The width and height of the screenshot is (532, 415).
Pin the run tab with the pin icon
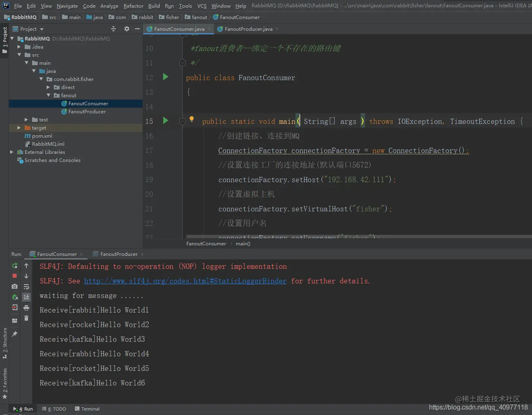[x=15, y=334]
